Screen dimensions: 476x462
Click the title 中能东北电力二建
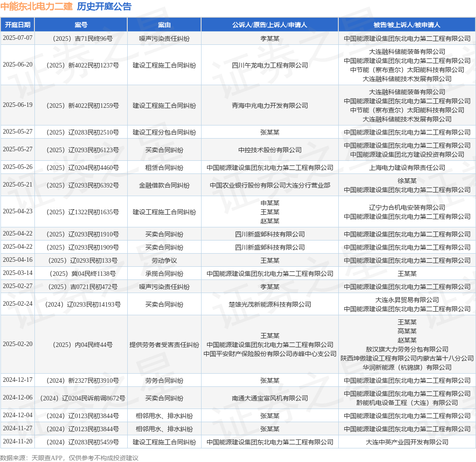pos(36,6)
